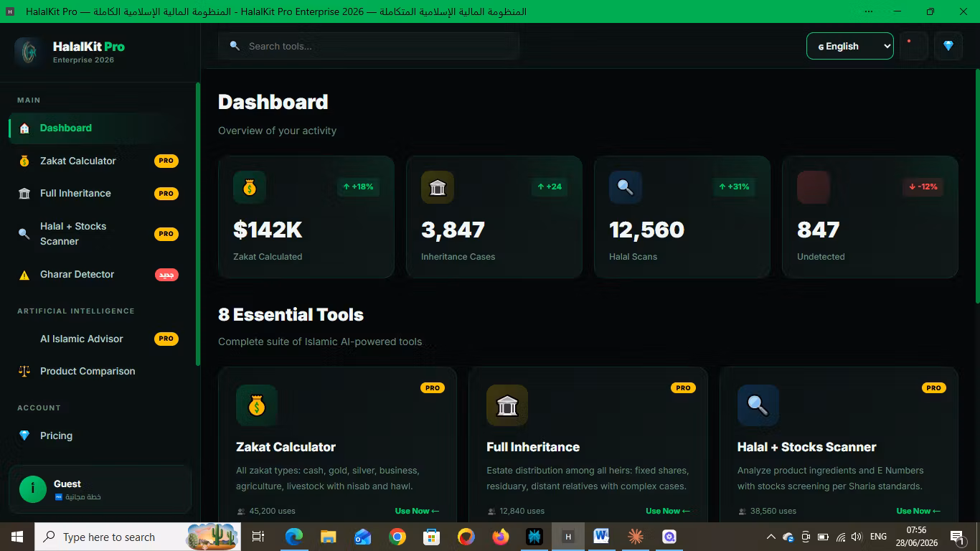
Task: Open Google Chrome from the taskbar
Action: pyautogui.click(x=397, y=537)
